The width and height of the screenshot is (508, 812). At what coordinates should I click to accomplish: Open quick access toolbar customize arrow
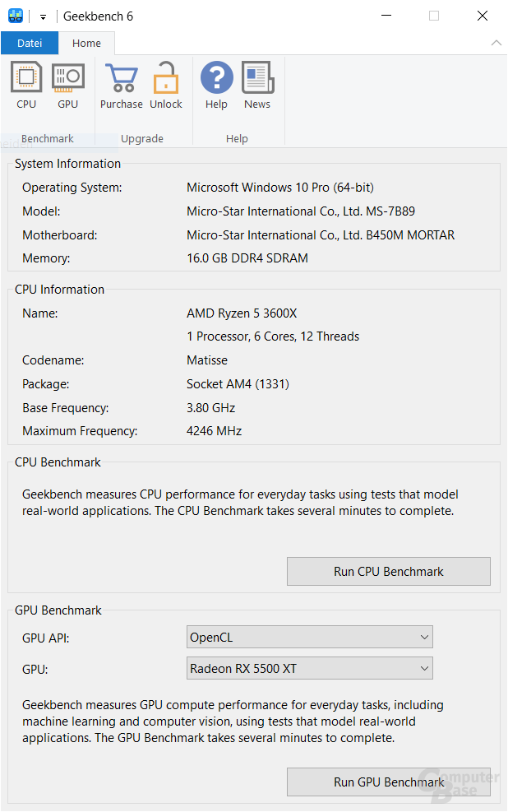pyautogui.click(x=43, y=17)
